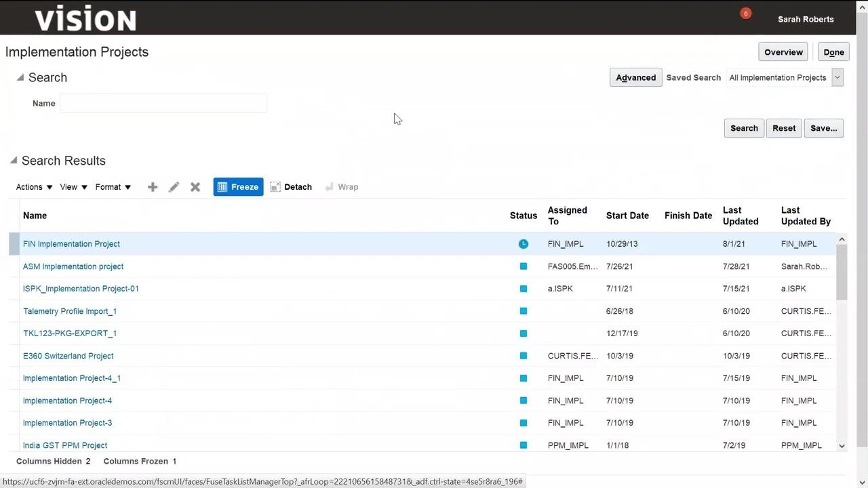868x488 pixels.
Task: Click status square of TKL123-PKG-EXPORT_1
Action: click(x=524, y=333)
